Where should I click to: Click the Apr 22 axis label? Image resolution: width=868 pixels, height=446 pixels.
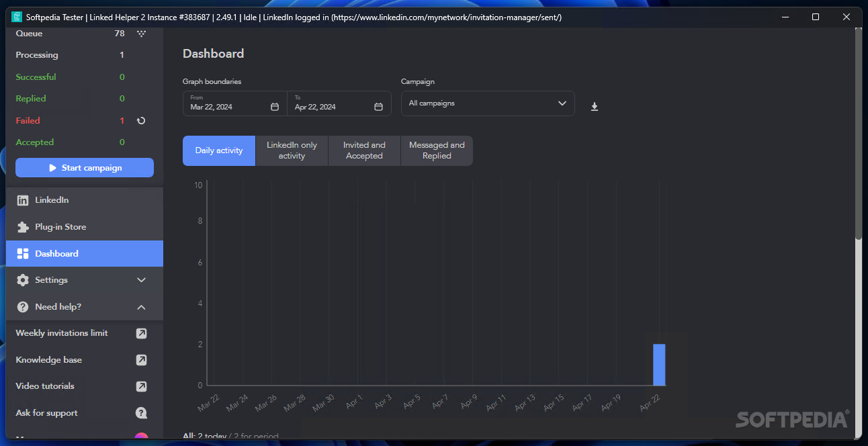point(651,403)
